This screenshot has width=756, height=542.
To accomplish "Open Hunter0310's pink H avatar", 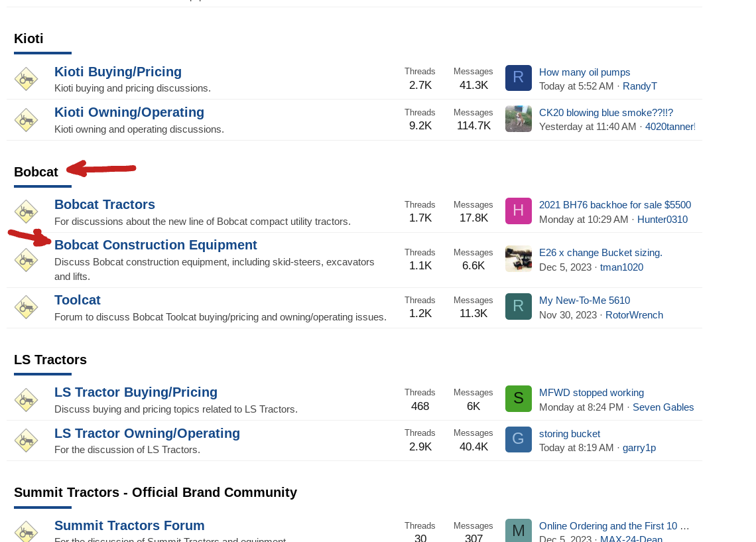I will pos(519,211).
